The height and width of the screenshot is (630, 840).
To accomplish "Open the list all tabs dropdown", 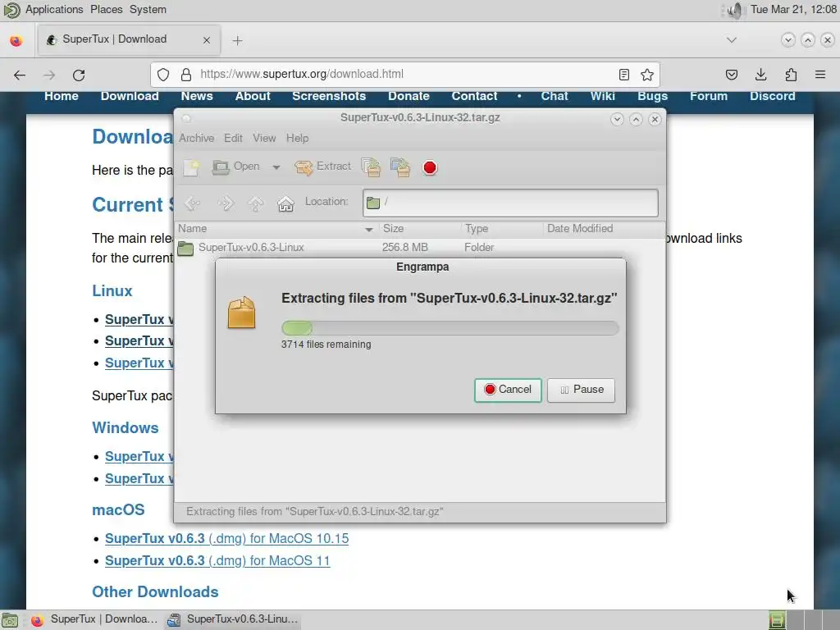I will (x=731, y=40).
